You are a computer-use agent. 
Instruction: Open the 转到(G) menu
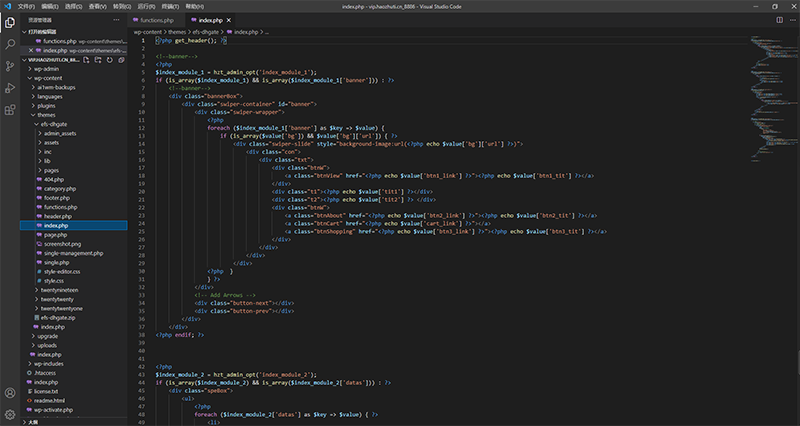(x=121, y=7)
